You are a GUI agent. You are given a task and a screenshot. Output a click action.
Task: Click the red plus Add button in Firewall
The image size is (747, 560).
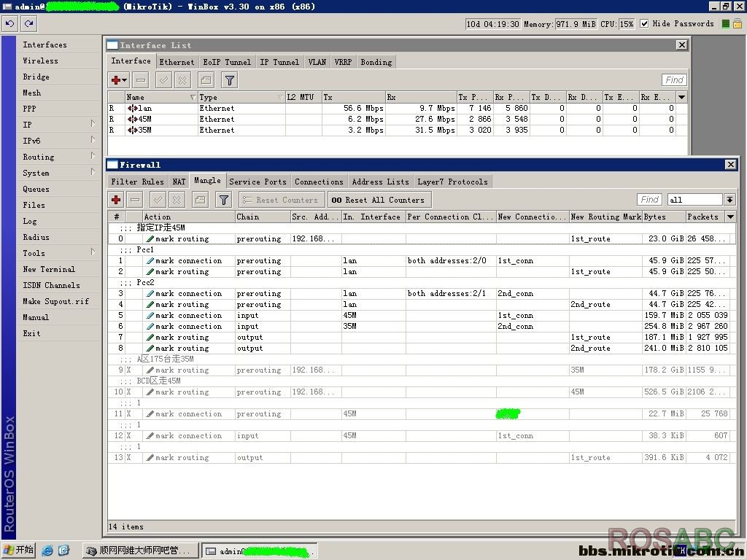[x=116, y=200]
